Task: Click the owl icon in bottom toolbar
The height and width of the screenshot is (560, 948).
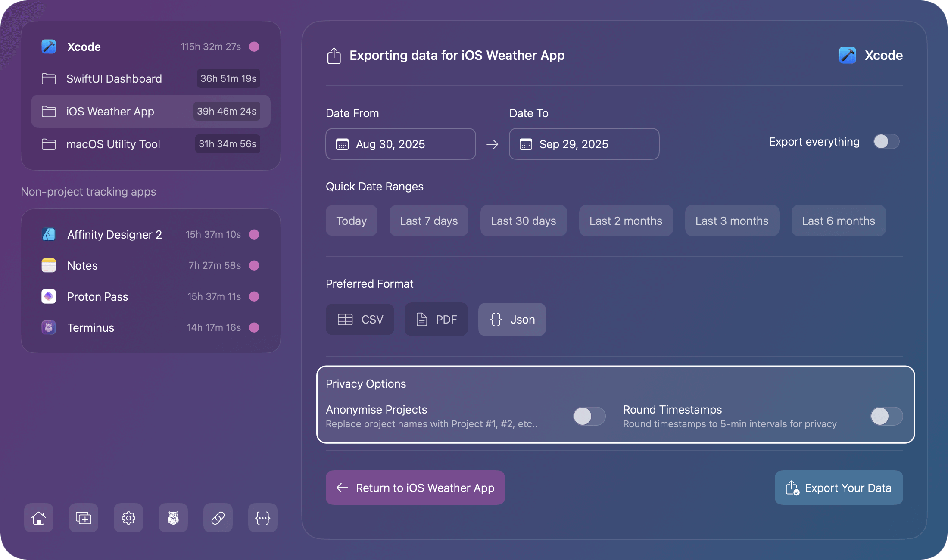Action: point(173,518)
